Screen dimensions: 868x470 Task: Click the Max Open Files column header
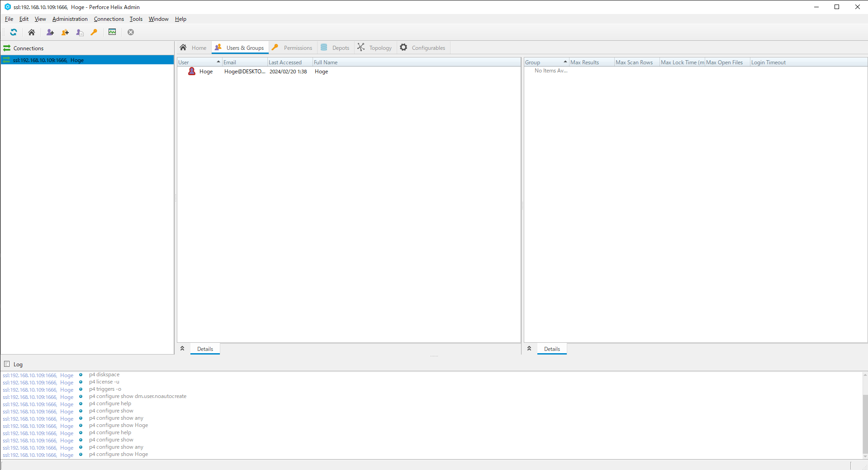727,62
